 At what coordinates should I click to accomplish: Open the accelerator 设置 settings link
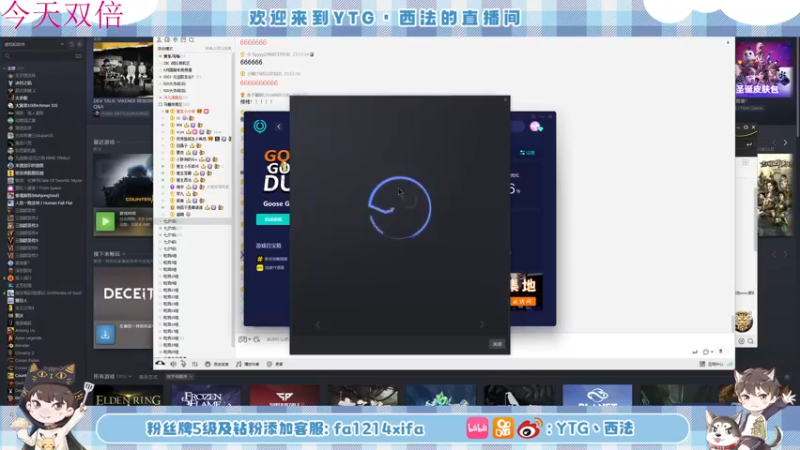[x=528, y=153]
